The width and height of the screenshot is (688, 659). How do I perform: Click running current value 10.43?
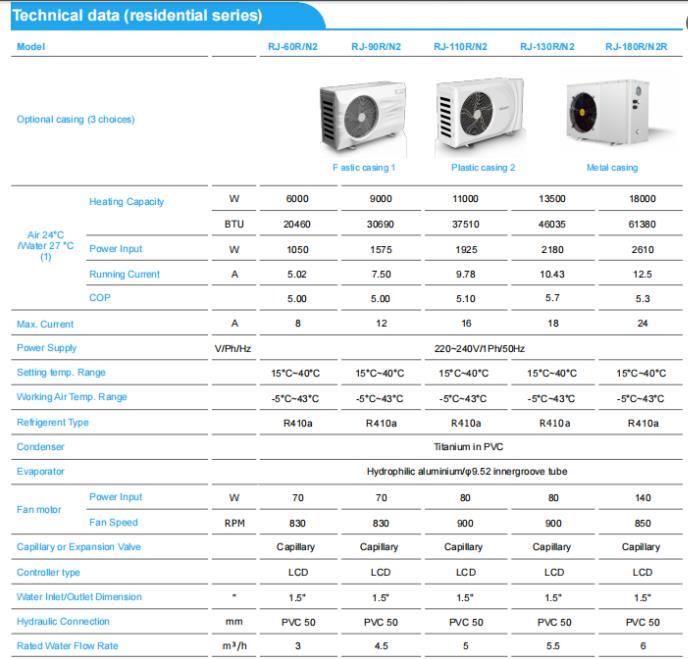(552, 274)
